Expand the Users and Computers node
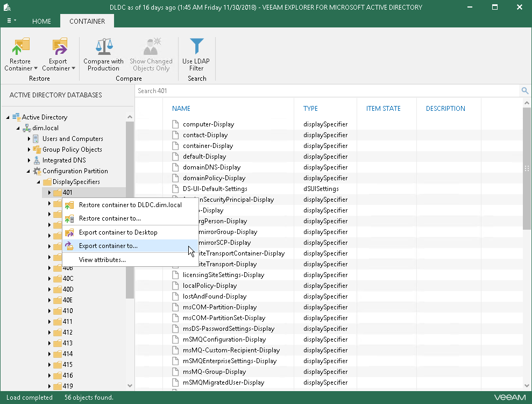 point(29,139)
